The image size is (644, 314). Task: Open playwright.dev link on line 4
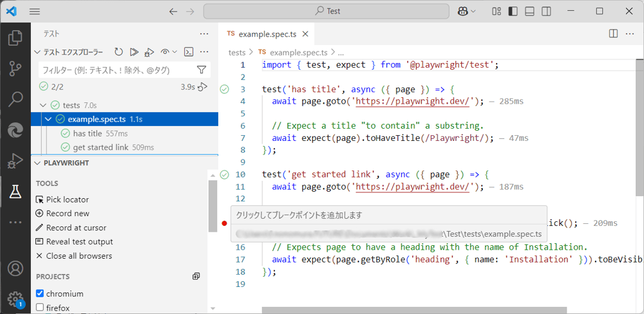point(412,102)
